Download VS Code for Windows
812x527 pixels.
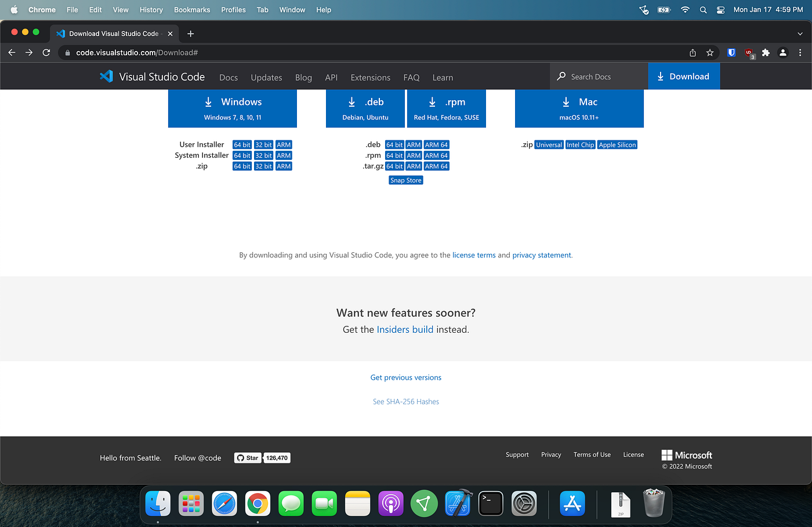[233, 108]
